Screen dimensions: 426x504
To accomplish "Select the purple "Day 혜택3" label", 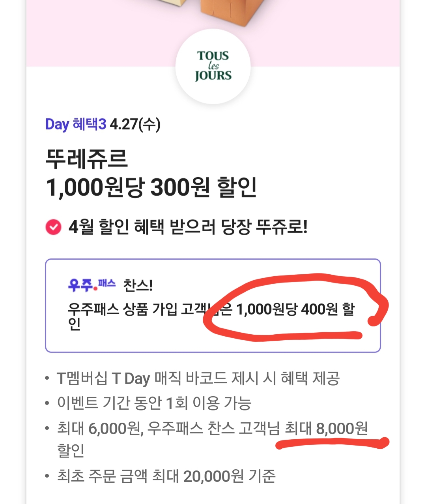I will 76,124.
